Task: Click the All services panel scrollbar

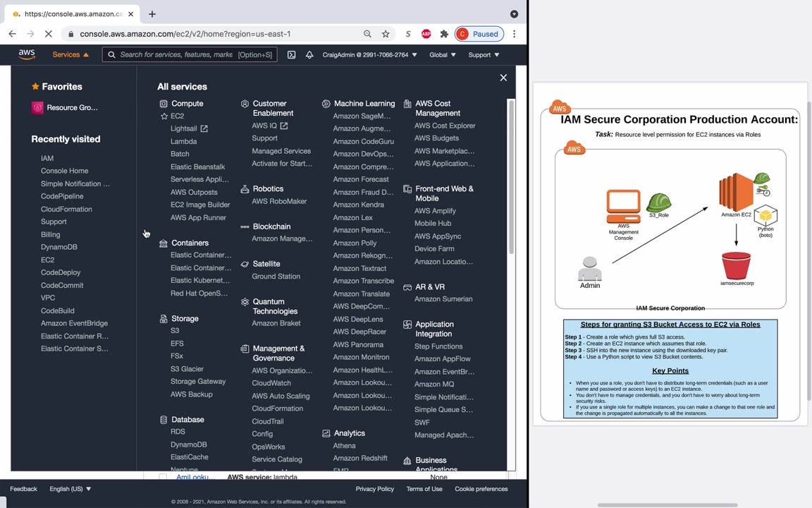Action: click(x=511, y=176)
